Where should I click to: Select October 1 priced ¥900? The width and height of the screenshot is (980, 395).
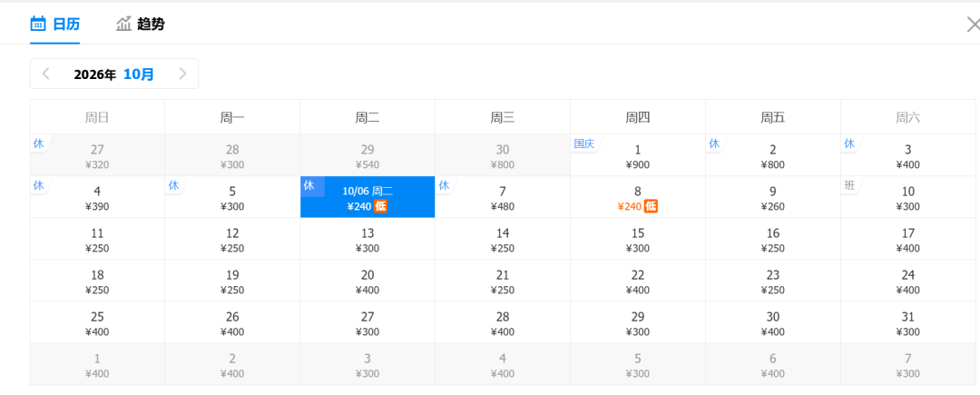(638, 155)
